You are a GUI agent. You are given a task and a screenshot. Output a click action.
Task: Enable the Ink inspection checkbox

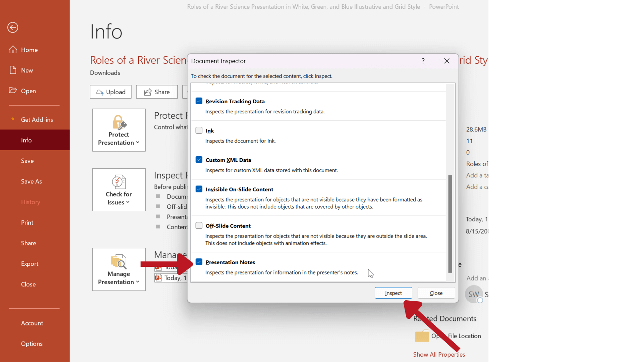pos(199,130)
